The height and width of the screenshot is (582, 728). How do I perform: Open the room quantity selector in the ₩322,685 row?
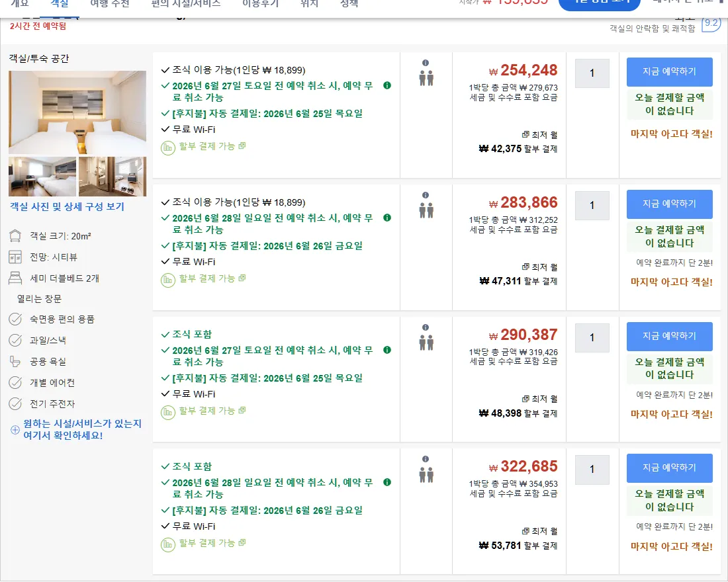click(592, 470)
